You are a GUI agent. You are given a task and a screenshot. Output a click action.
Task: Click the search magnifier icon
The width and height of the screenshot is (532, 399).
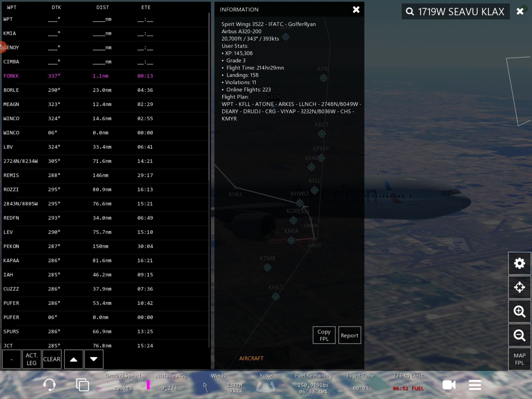click(x=410, y=11)
